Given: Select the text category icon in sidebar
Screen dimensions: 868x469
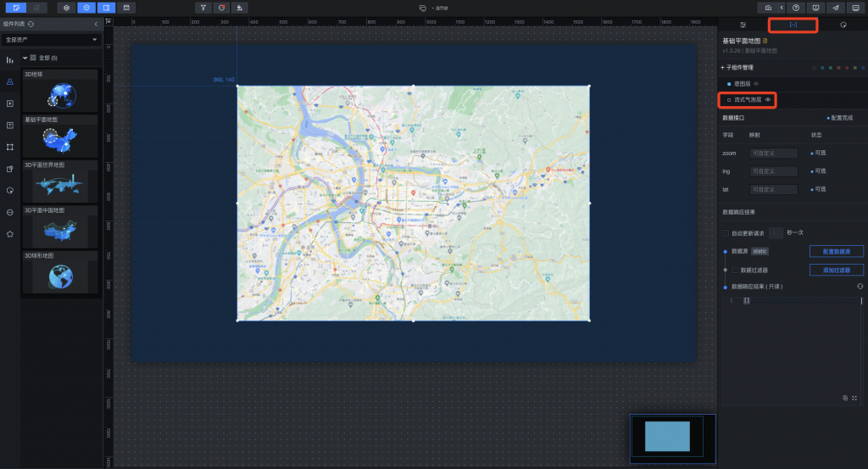Looking at the screenshot, I should pyautogui.click(x=10, y=126).
